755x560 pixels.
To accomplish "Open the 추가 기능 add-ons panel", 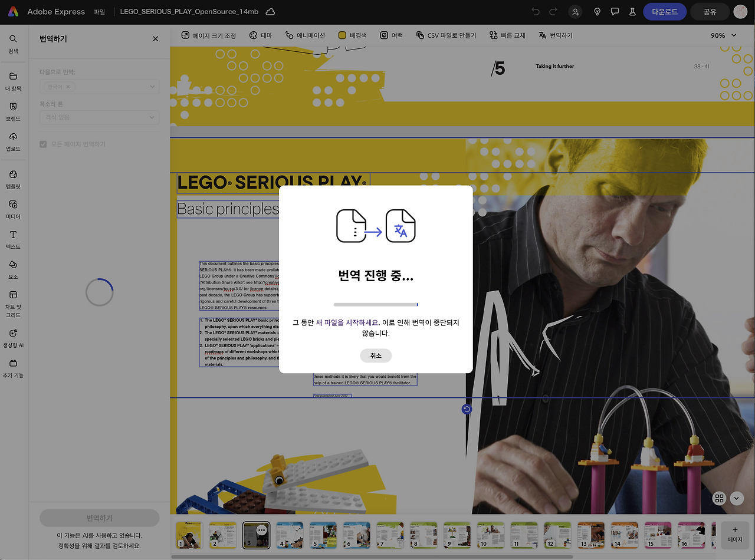I will coord(13,368).
